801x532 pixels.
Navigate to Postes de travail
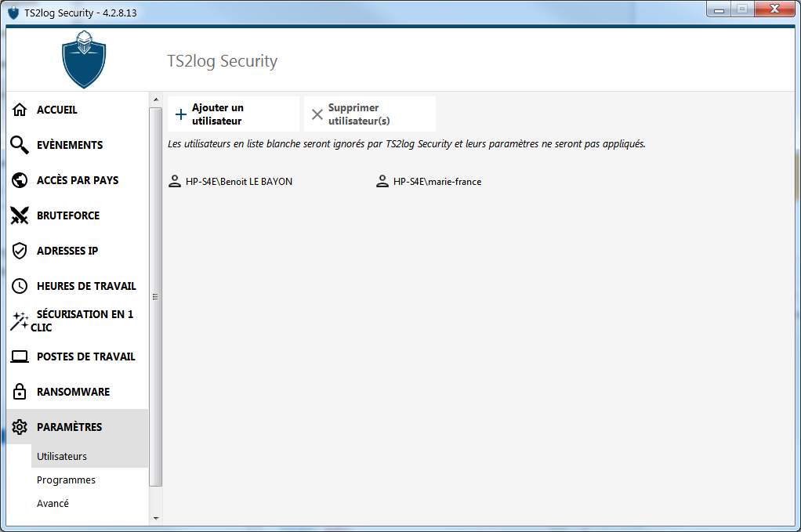click(x=78, y=356)
